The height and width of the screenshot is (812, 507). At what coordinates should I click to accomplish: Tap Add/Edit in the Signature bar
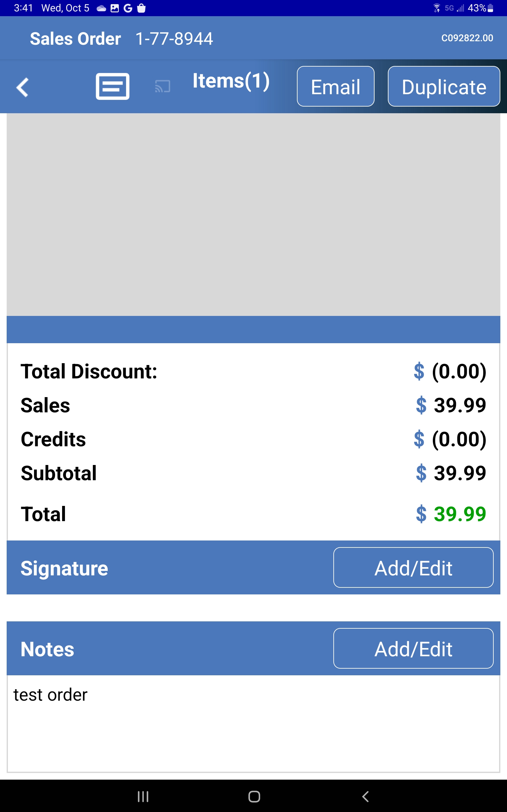coord(413,568)
